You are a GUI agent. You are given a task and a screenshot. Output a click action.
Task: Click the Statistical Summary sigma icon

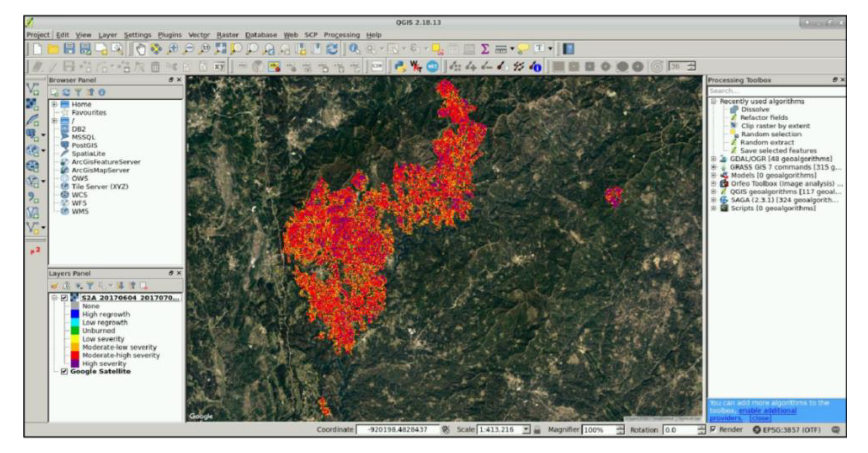point(485,49)
